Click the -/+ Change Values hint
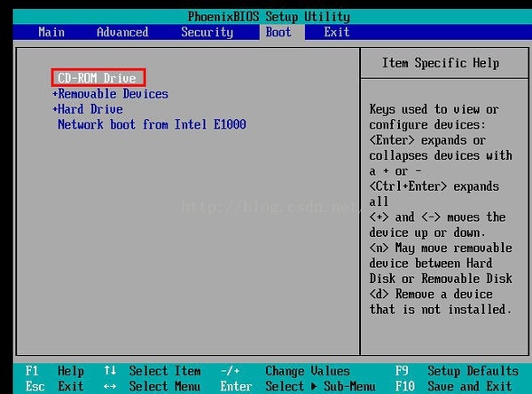This screenshot has height=394, width=532. (x=285, y=371)
